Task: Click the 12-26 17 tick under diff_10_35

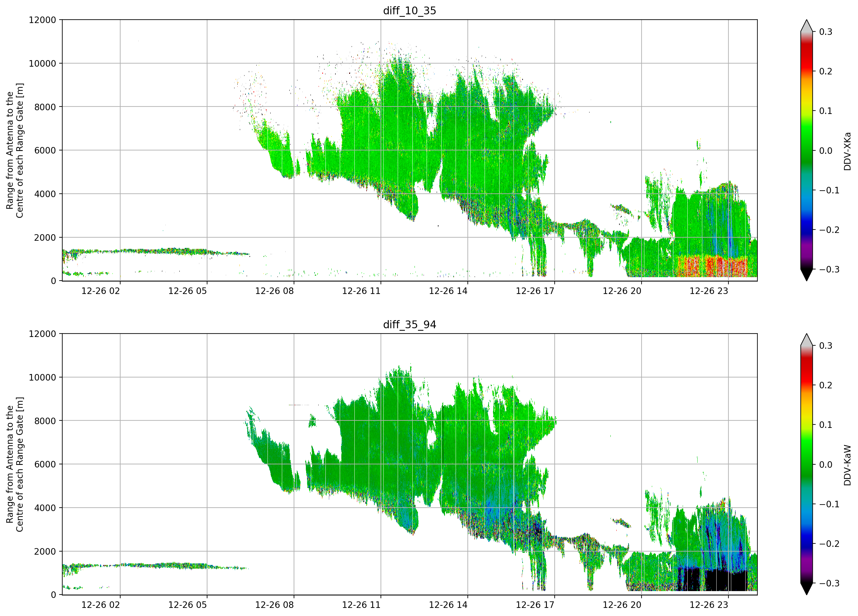Action: (x=535, y=291)
